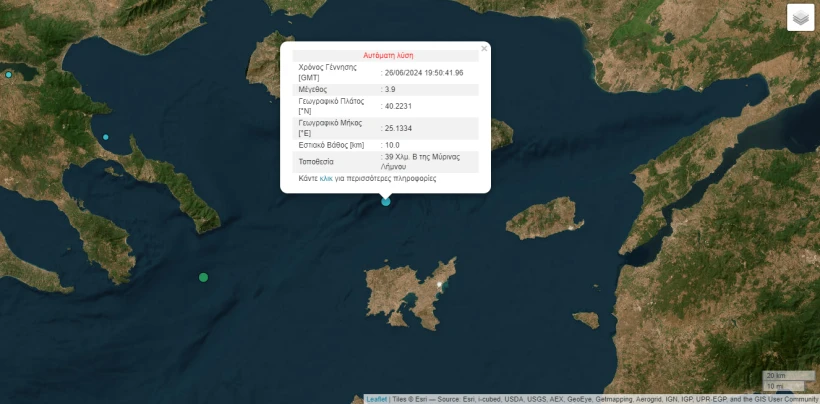The width and height of the screenshot is (820, 404).
Task: Click the 'κλικ' link for more information
Action: point(325,178)
